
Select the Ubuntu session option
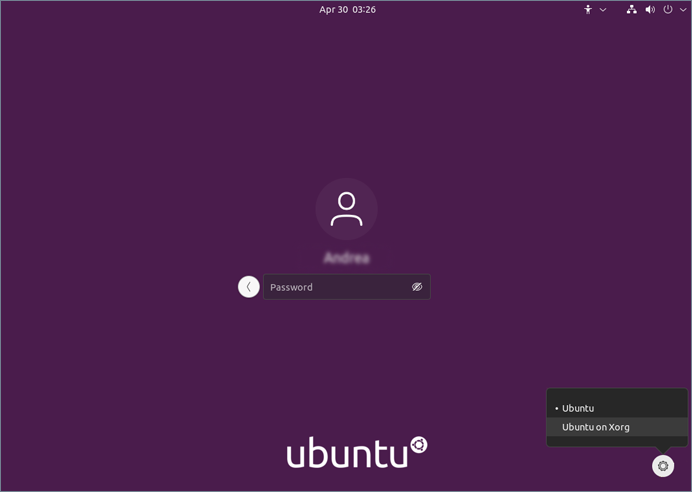pyautogui.click(x=578, y=408)
